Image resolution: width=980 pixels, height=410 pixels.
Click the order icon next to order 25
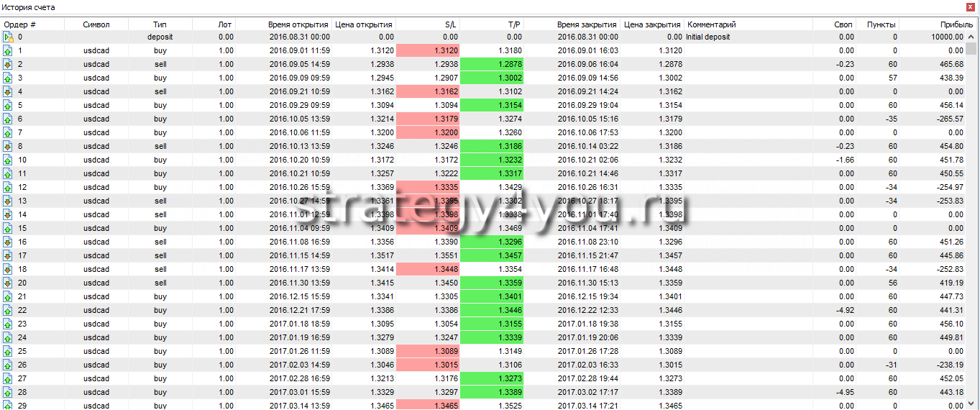click(x=9, y=352)
